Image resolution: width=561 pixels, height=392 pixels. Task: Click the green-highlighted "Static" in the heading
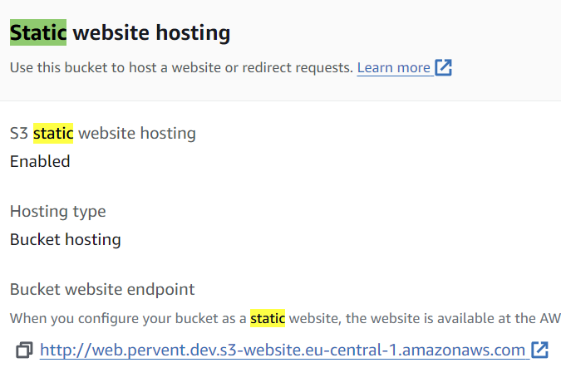click(37, 33)
